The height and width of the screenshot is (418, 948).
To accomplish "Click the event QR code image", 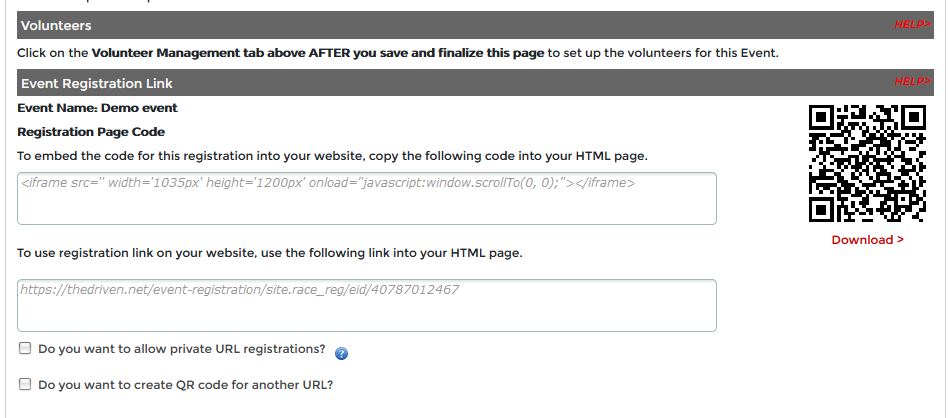I will pos(867,163).
